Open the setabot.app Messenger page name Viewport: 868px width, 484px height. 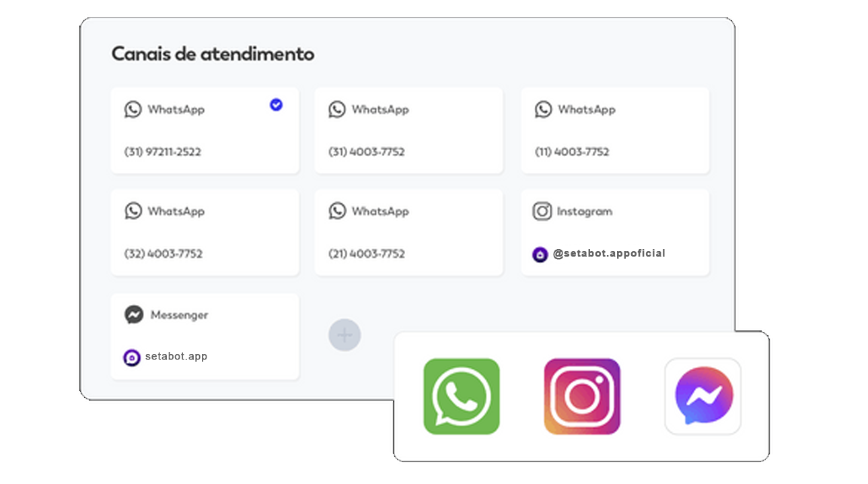[x=176, y=357]
